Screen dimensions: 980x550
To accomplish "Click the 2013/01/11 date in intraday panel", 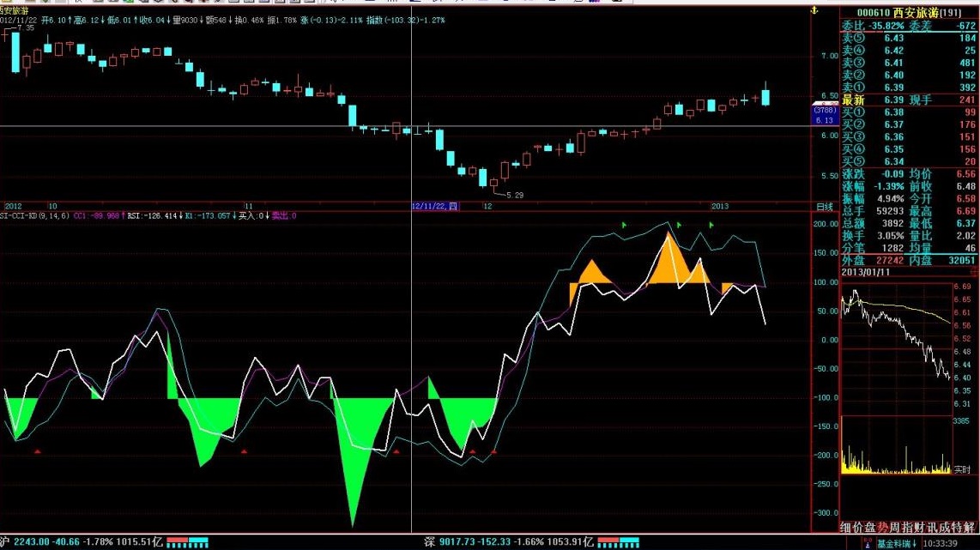I will pyautogui.click(x=865, y=272).
